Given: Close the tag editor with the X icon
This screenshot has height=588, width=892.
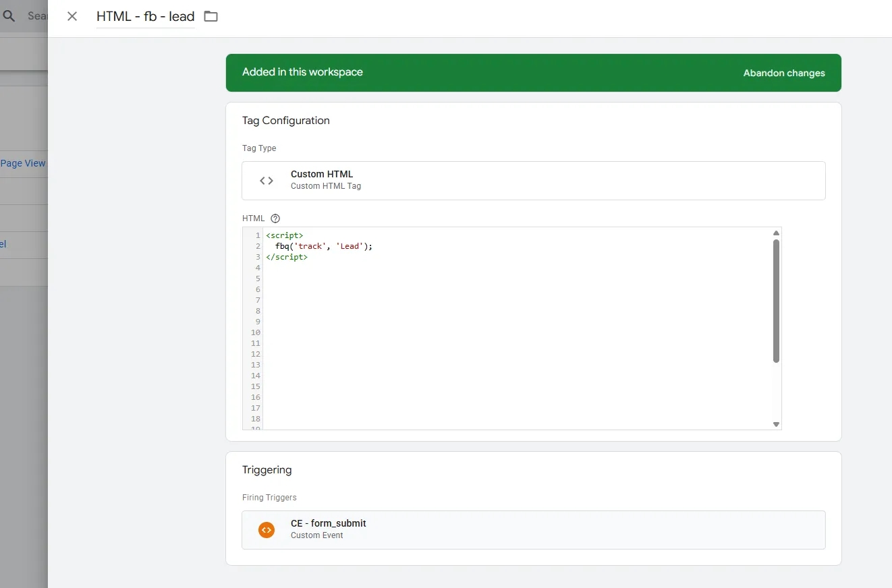Looking at the screenshot, I should point(72,16).
